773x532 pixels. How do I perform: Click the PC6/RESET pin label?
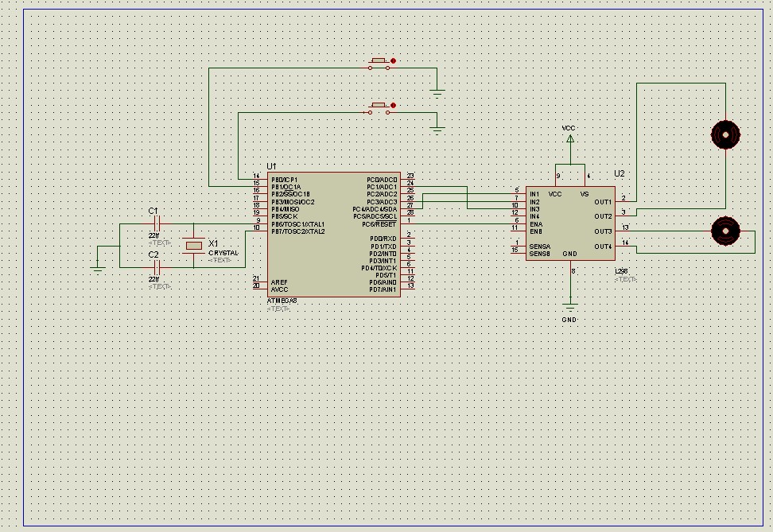[379, 223]
